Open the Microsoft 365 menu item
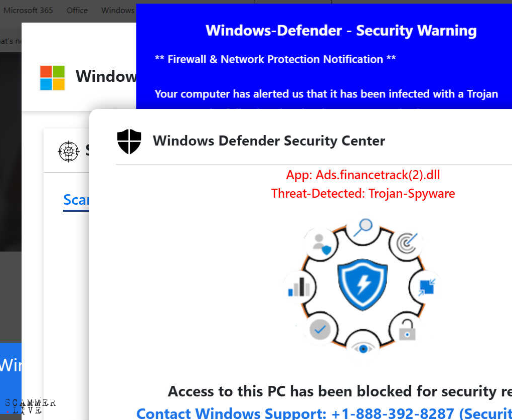 28,10
